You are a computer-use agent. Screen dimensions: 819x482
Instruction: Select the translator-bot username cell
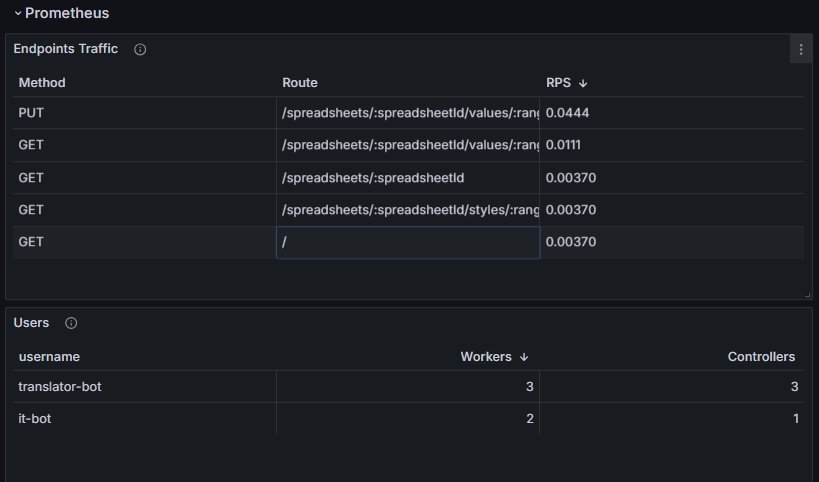(x=60, y=386)
